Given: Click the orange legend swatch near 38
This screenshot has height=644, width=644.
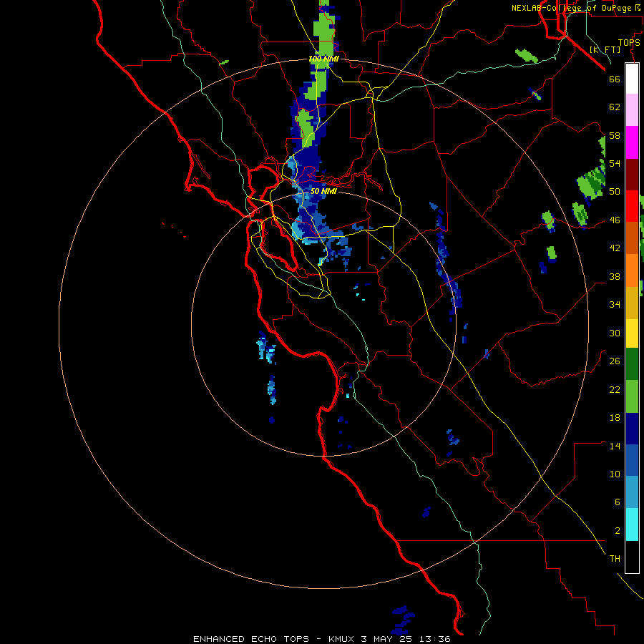Looking at the screenshot, I should click(x=632, y=270).
